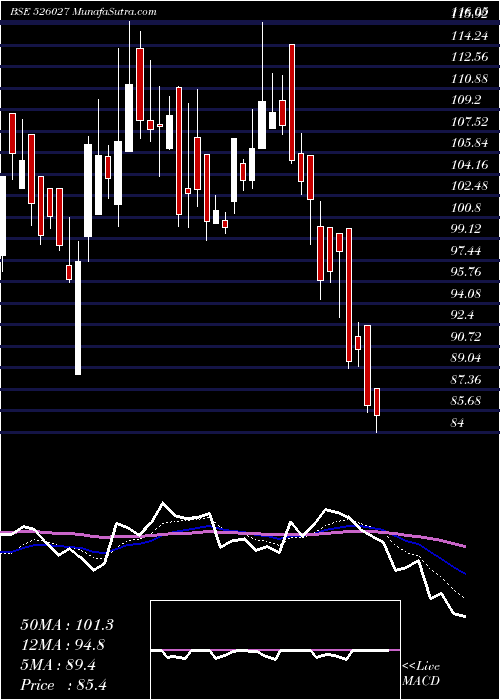Click the Price : 85.4 readout
Screen dimensions: 500x700
[64, 685]
